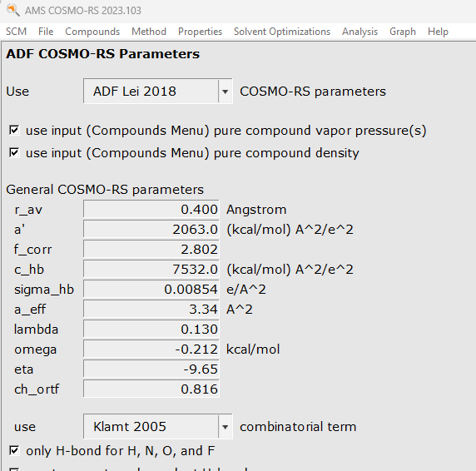The height and width of the screenshot is (471, 476).
Task: Click the AMS COSMO-RS application icon
Action: click(x=12, y=10)
